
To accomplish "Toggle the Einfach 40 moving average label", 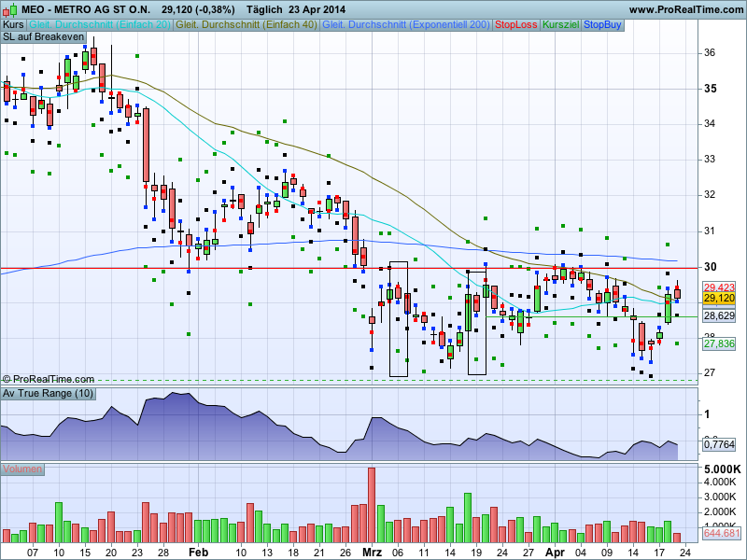I will [x=247, y=23].
